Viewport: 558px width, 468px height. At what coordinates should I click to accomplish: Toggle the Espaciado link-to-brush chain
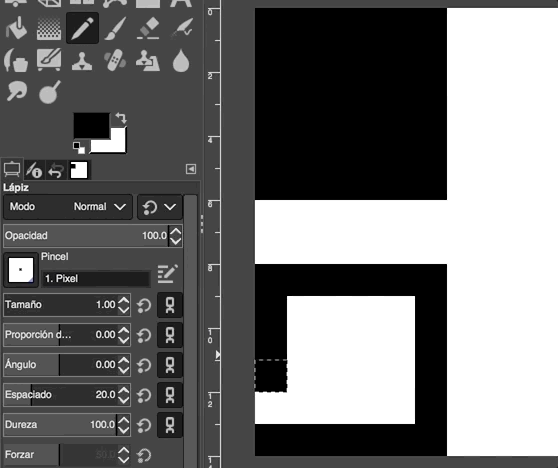170,395
